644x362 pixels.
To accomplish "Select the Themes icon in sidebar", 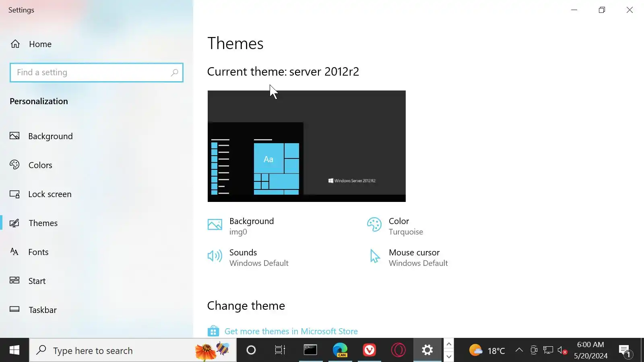I will 14,223.
